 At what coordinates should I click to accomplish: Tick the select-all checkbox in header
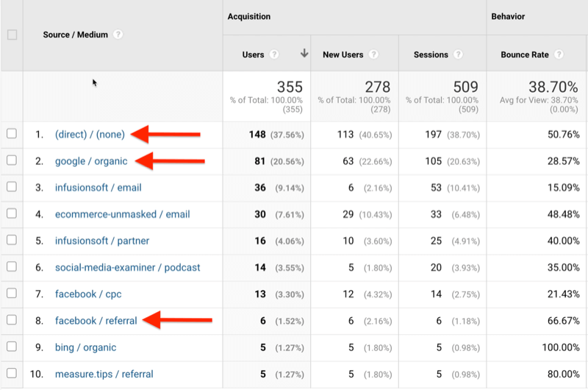pyautogui.click(x=12, y=35)
